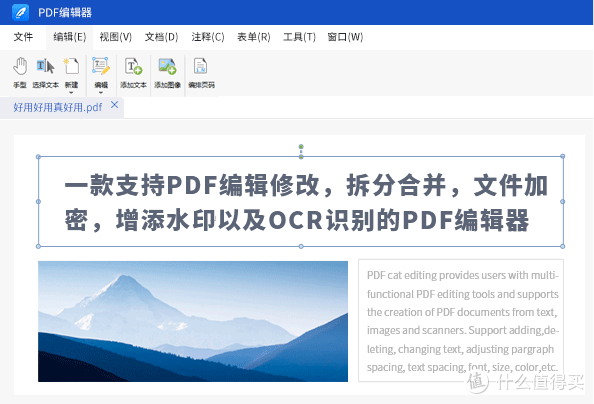594x404 pixels.
Task: Select the mountain landscape image
Action: [193, 321]
